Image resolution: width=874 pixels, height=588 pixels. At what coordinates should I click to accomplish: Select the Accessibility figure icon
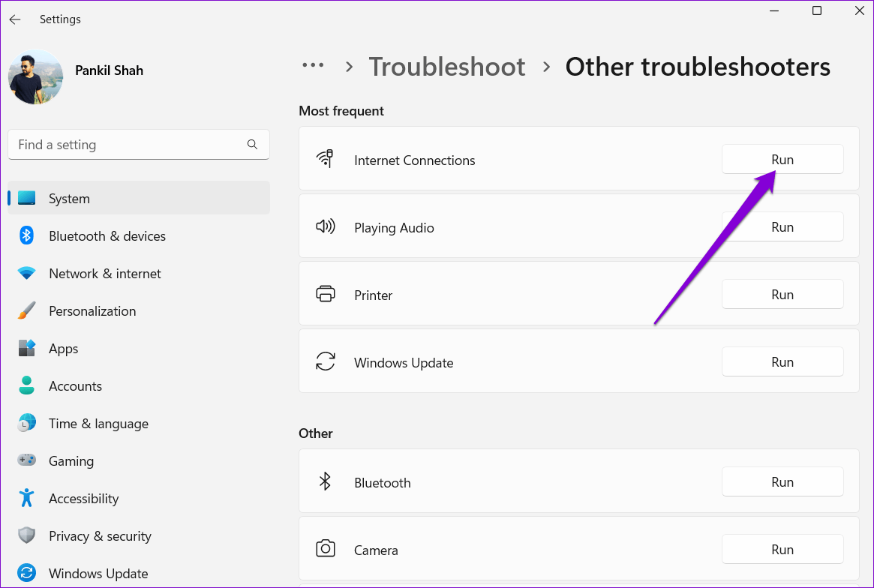click(x=27, y=499)
